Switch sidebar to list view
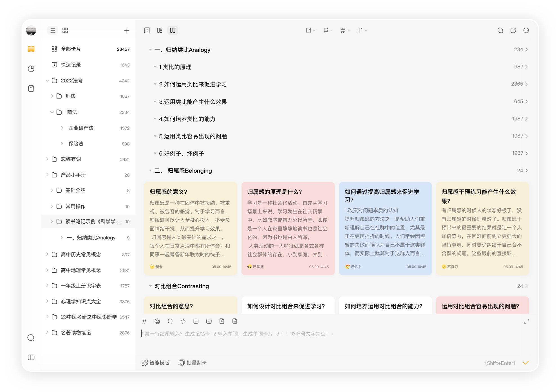The image size is (559, 392). tap(52, 30)
